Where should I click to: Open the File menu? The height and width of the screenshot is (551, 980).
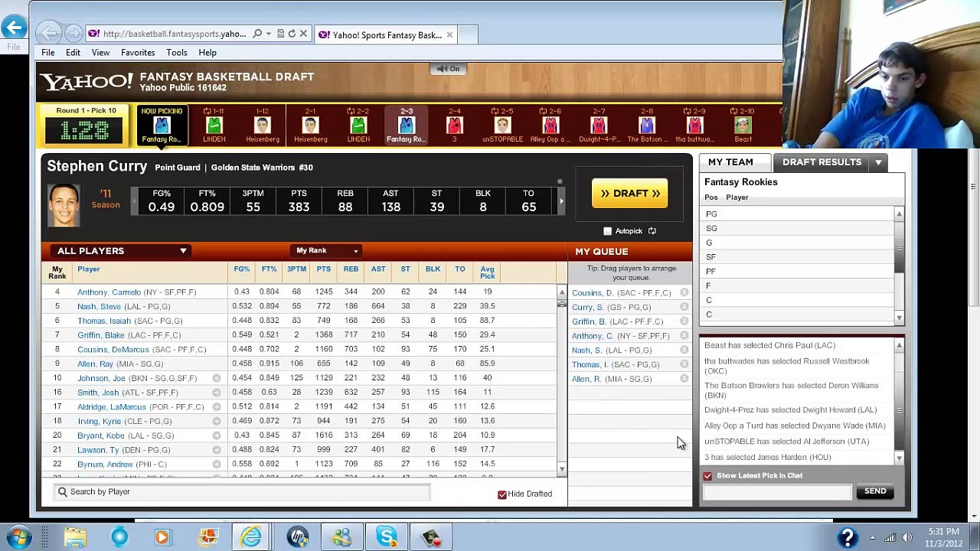click(47, 53)
